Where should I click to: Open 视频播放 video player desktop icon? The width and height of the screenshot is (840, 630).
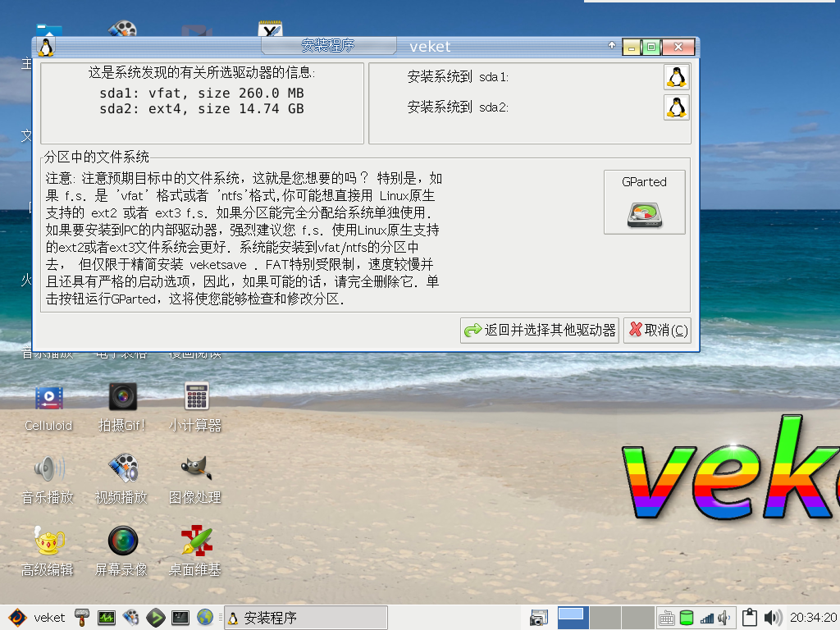[x=121, y=480]
